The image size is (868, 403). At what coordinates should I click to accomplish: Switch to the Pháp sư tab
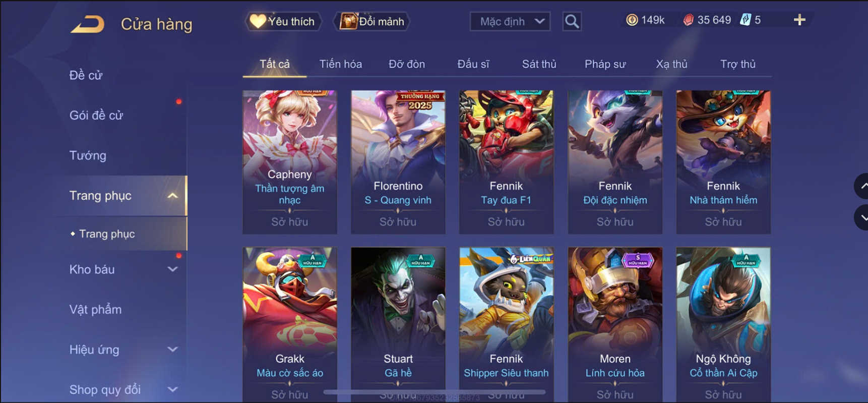605,64
